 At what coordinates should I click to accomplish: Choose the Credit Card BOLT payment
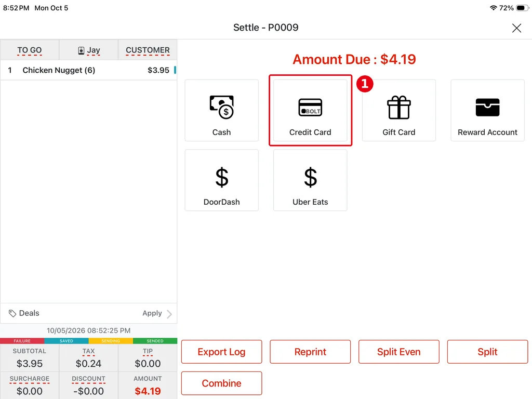click(310, 110)
